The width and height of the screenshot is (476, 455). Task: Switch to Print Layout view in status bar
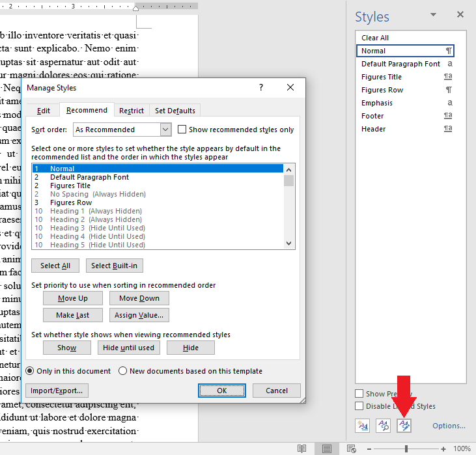pyautogui.click(x=327, y=448)
